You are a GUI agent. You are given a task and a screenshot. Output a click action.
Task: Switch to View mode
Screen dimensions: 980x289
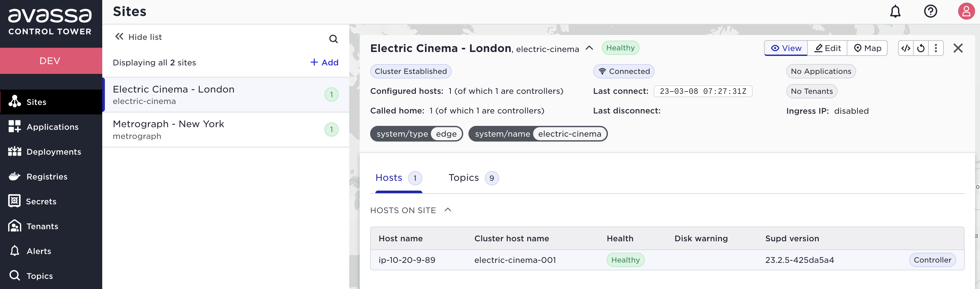[x=786, y=48]
